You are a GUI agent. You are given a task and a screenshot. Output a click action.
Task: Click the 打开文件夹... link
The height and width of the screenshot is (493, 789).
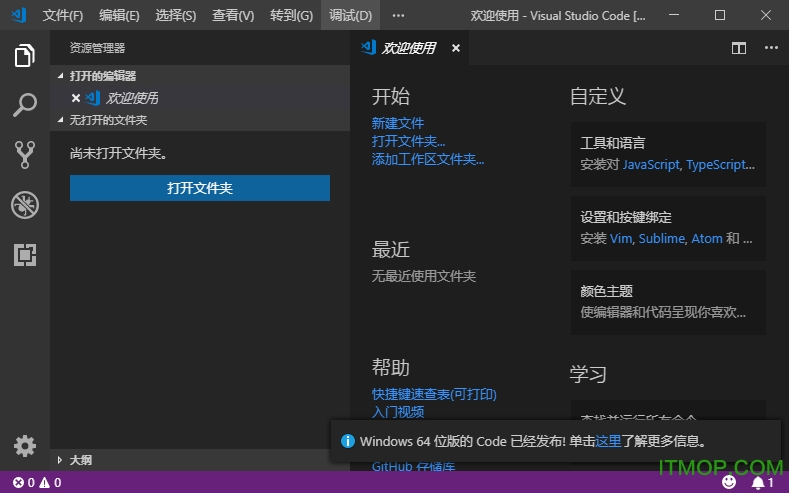click(x=408, y=141)
